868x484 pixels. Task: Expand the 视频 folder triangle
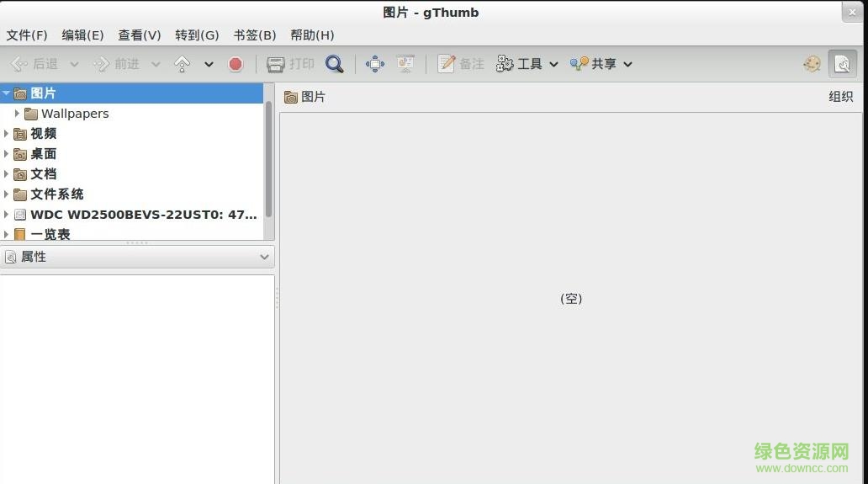[6, 134]
